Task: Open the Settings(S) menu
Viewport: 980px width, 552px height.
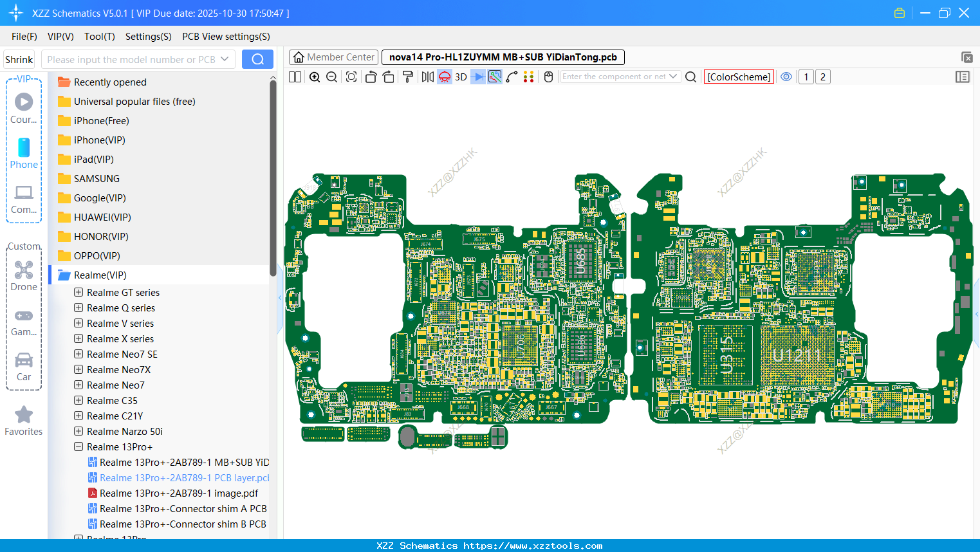Action: click(149, 37)
